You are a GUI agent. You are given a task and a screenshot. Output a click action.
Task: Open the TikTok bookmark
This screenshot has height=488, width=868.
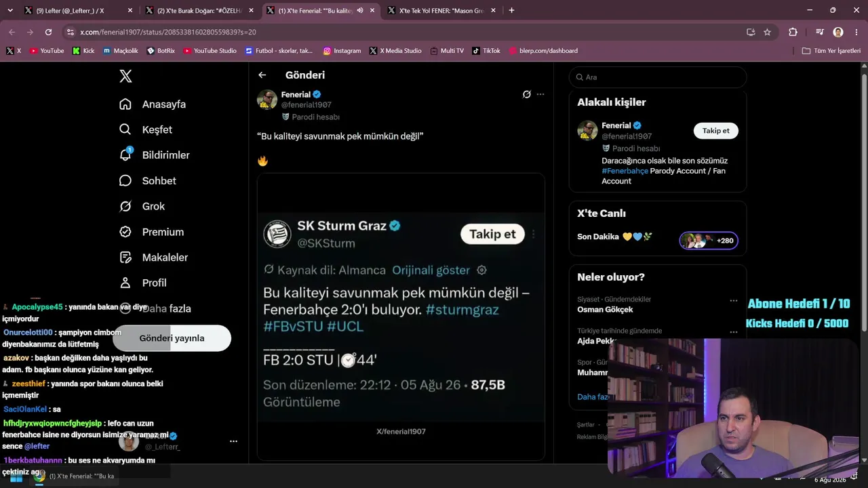[486, 51]
